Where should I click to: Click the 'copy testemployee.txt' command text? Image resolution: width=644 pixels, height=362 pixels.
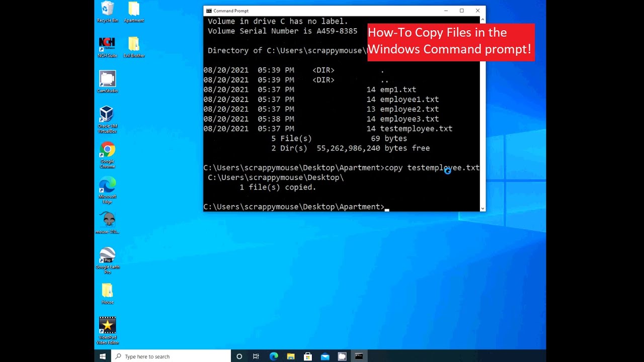[432, 168]
